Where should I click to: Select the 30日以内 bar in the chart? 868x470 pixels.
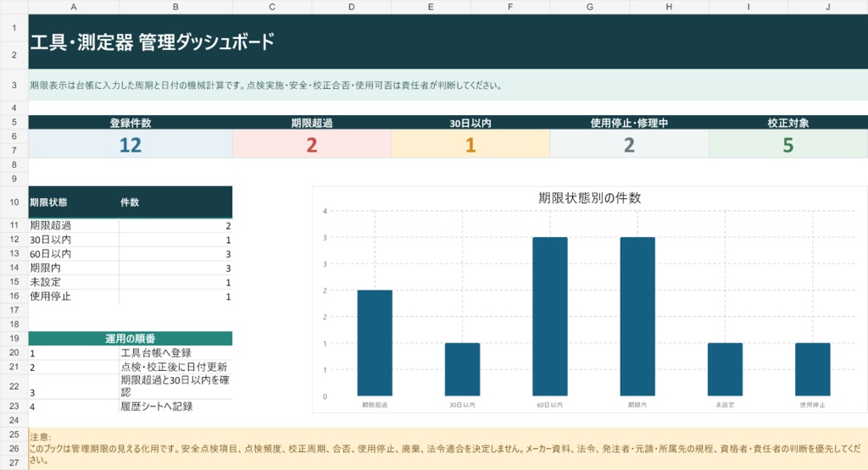click(462, 369)
